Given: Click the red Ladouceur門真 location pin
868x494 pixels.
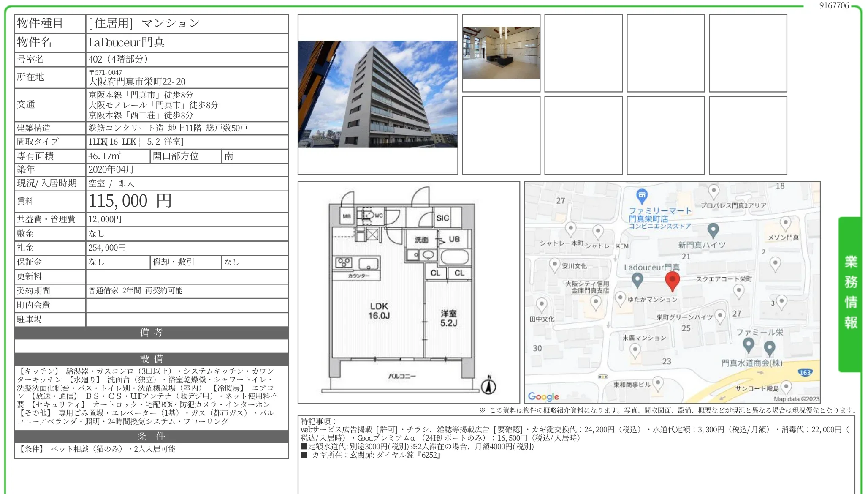Looking at the screenshot, I should tap(672, 280).
